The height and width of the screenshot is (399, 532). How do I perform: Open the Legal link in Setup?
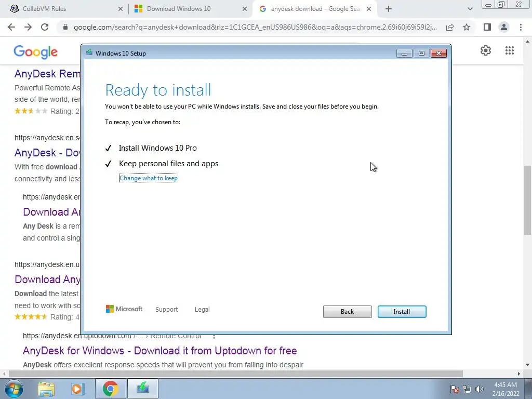(202, 310)
